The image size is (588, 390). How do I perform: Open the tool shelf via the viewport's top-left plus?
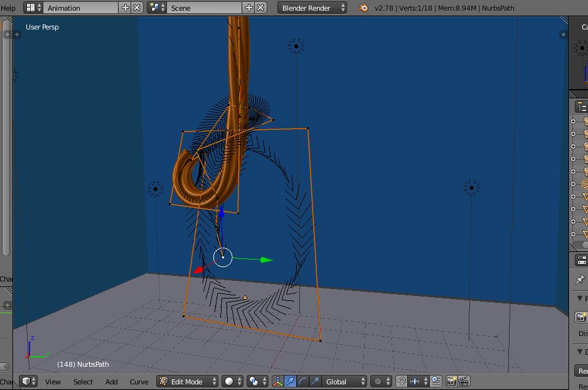tap(17, 34)
